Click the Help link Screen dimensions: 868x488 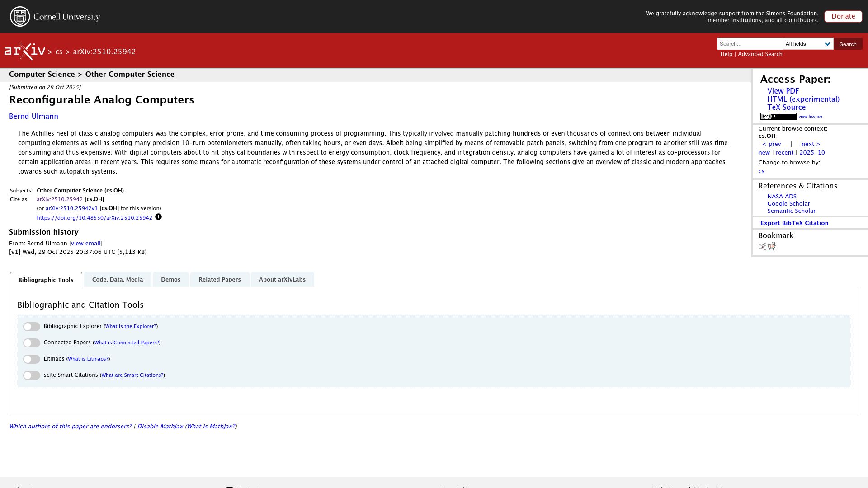726,54
